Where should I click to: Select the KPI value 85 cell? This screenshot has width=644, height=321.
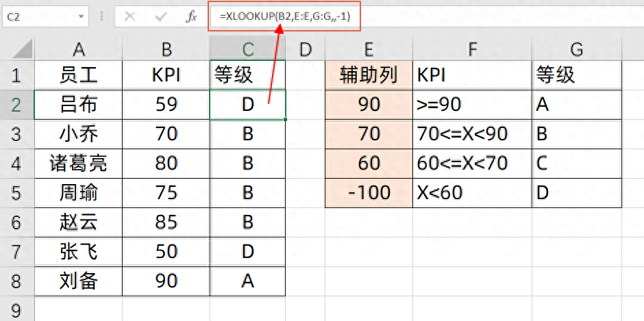coord(166,222)
